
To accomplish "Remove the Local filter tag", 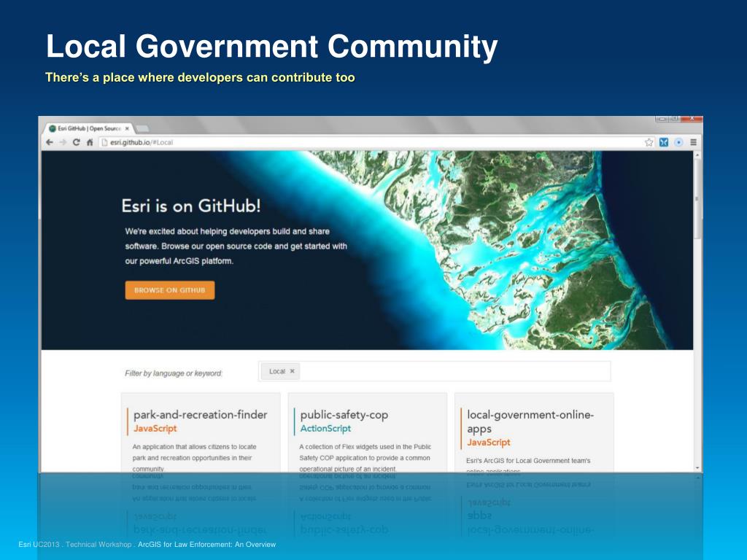I will [x=292, y=371].
